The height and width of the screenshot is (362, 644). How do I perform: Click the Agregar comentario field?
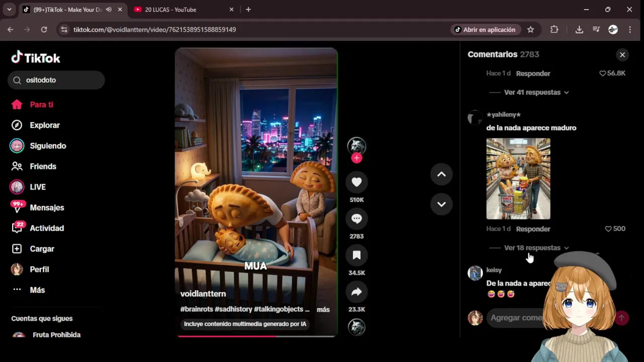click(517, 318)
